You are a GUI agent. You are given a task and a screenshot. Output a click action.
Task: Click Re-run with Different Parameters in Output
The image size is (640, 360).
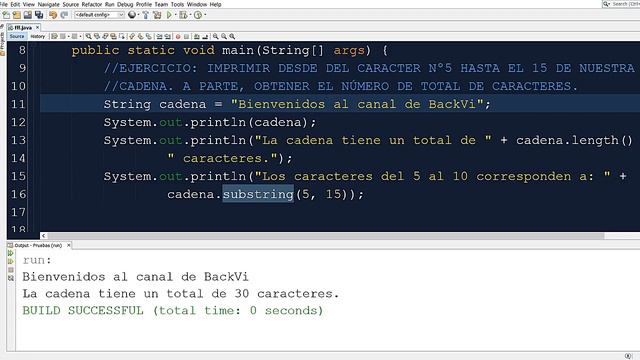[x=11, y=261]
